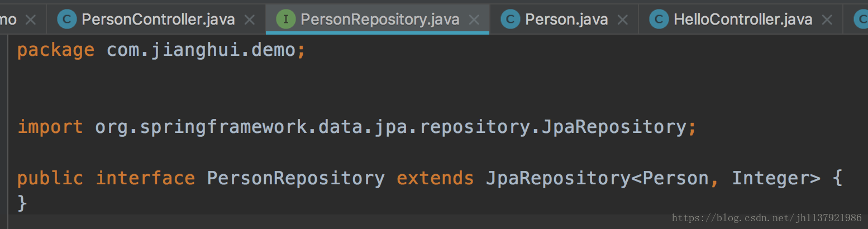Screen dimensions: 868x229
Task: Close the PersonController.java tab
Action: (250, 20)
